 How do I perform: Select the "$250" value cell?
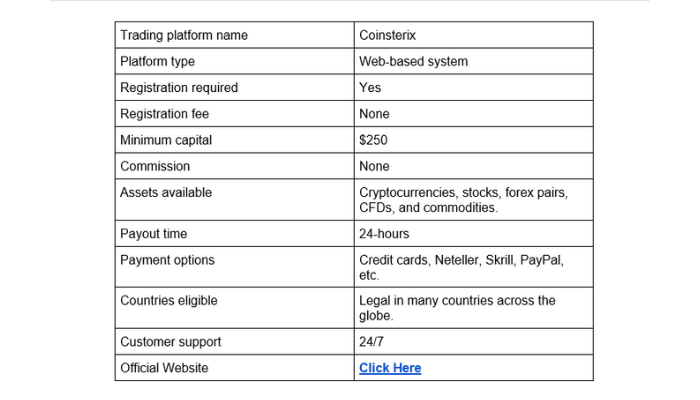coord(374,140)
